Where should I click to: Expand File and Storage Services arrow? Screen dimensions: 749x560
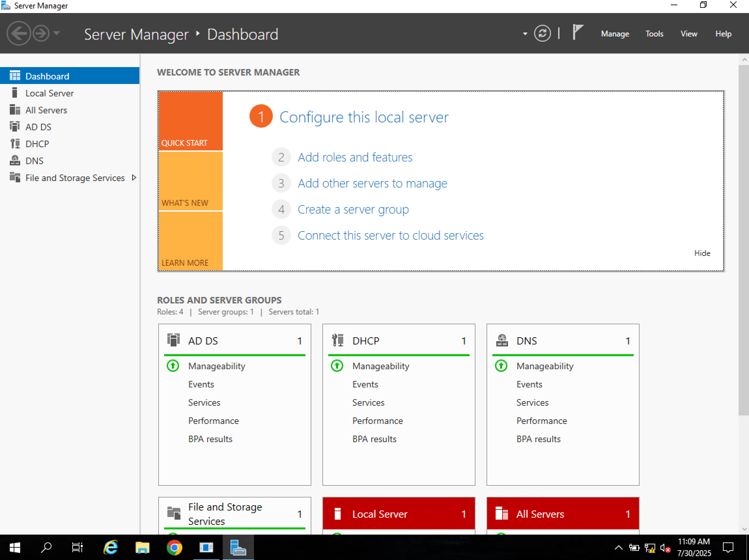click(134, 177)
